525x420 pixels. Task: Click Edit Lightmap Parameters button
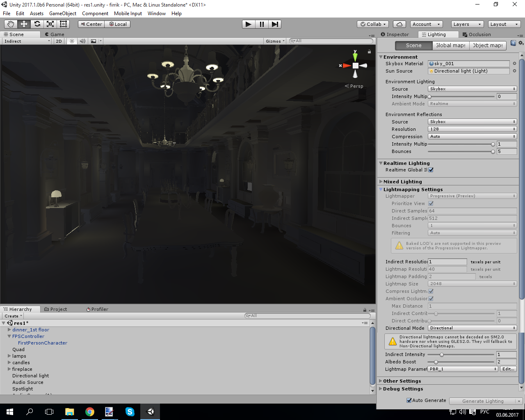pos(508,369)
